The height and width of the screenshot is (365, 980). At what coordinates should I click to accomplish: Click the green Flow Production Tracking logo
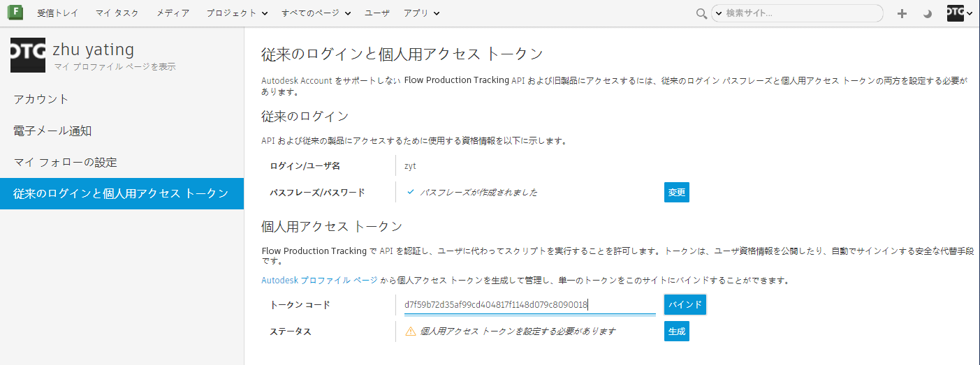click(15, 13)
